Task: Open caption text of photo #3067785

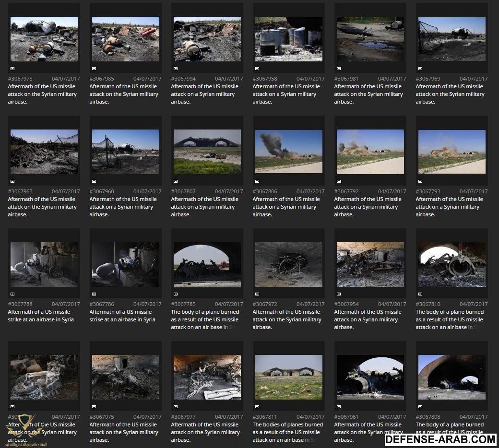Action: 205,319
